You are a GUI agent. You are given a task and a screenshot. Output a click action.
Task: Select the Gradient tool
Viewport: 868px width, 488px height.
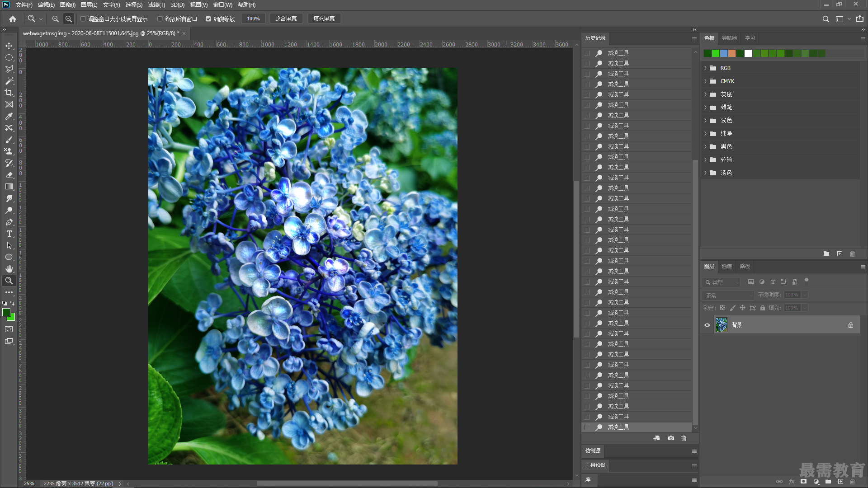point(9,187)
